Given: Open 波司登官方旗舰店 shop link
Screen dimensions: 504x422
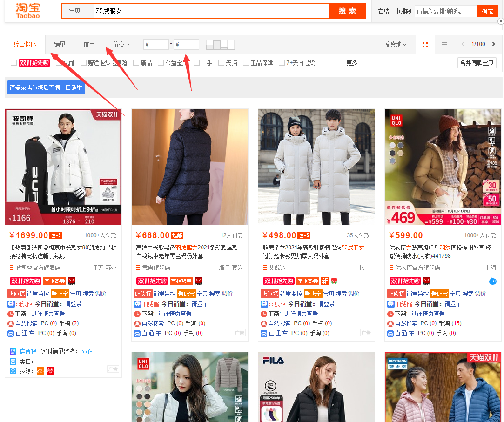Looking at the screenshot, I should 38,268.
